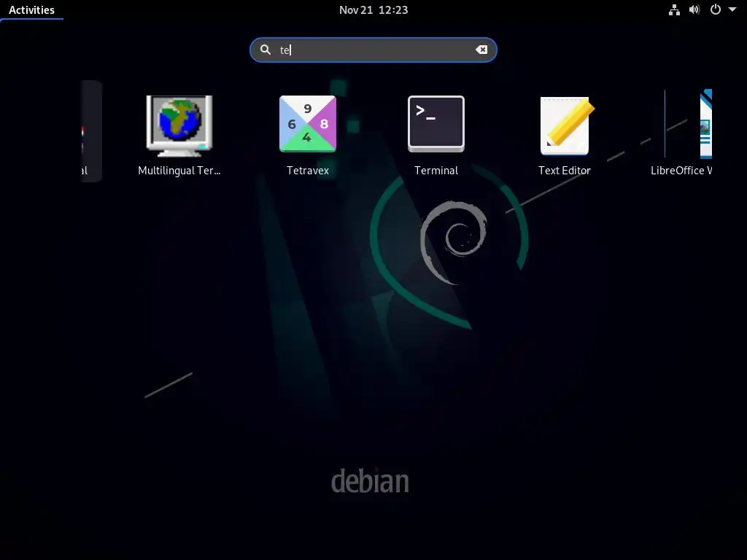This screenshot has width=747, height=560.
Task: Click the Activities button
Action: click(x=31, y=10)
